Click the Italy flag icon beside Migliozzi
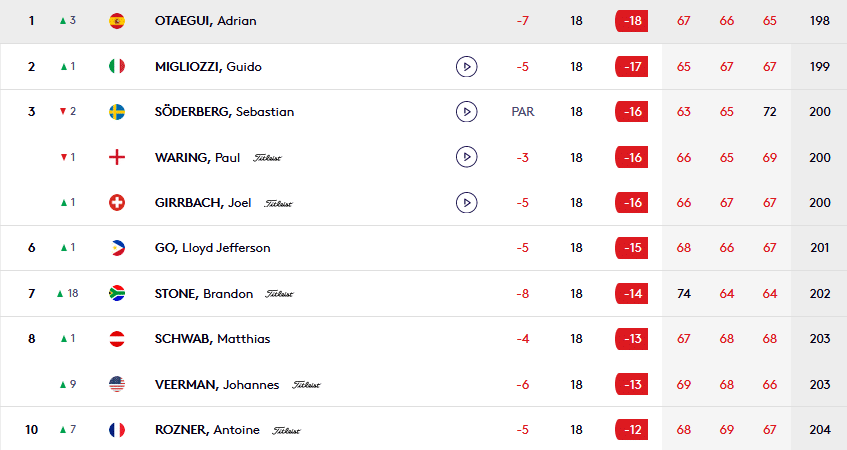The image size is (847, 450). point(117,66)
